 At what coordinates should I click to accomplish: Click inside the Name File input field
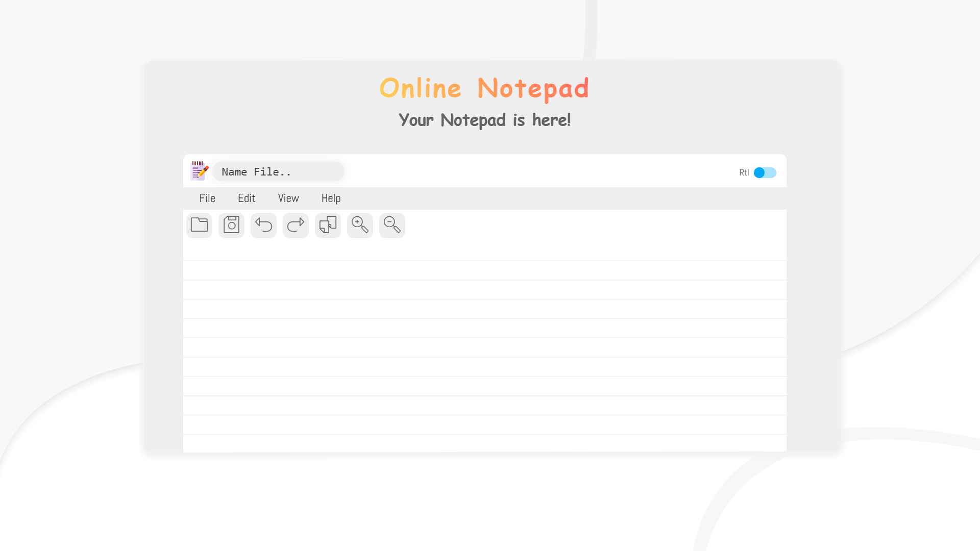278,171
